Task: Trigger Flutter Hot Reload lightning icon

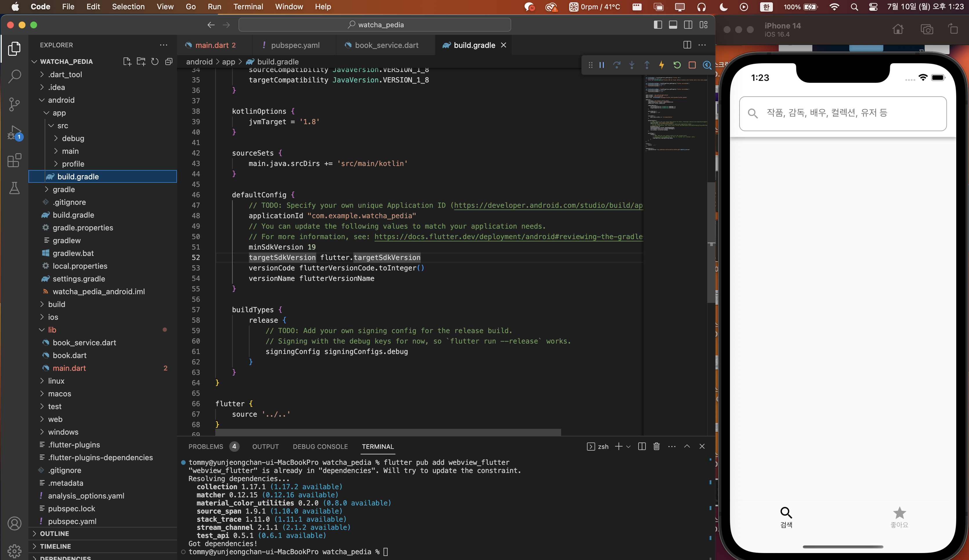Action: pos(662,65)
